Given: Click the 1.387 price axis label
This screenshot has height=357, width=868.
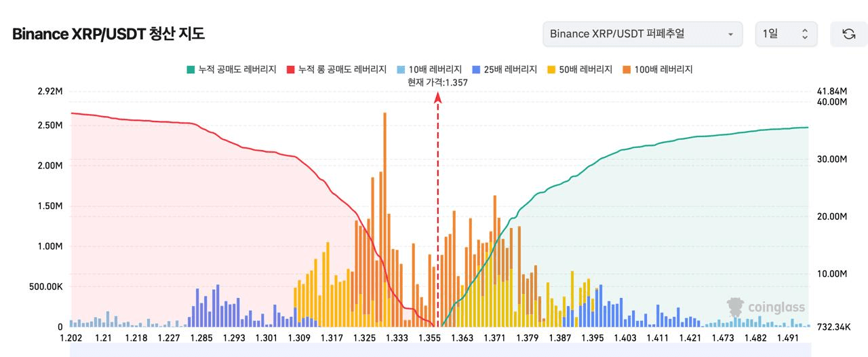Looking at the screenshot, I should 560,338.
